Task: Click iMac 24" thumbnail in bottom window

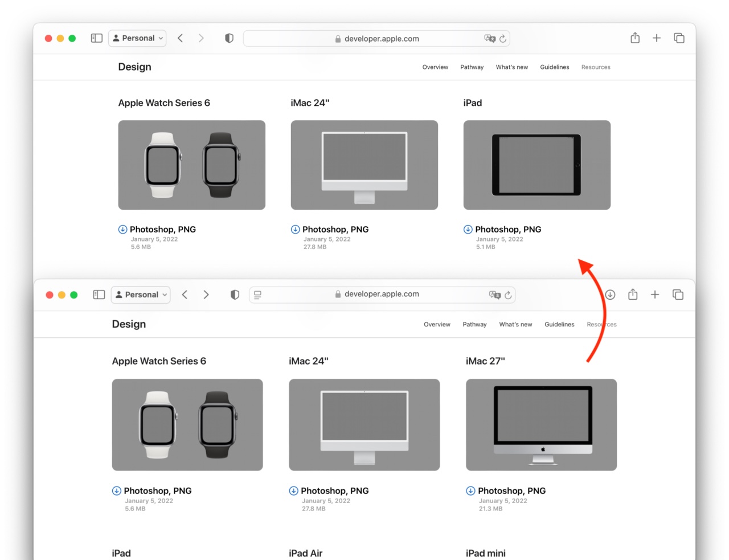Action: click(364, 425)
